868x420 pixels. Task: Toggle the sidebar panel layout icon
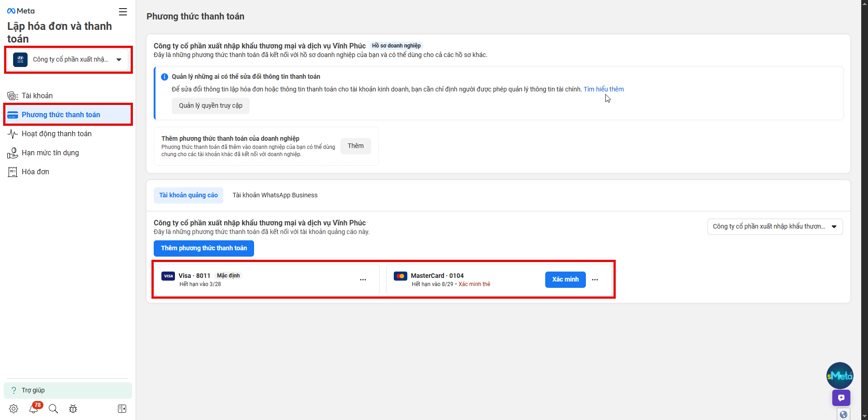[122, 409]
